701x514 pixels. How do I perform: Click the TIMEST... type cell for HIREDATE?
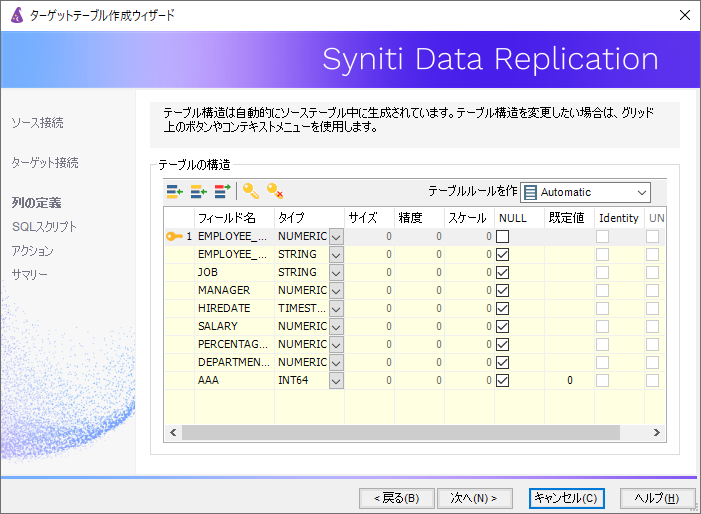tap(302, 308)
